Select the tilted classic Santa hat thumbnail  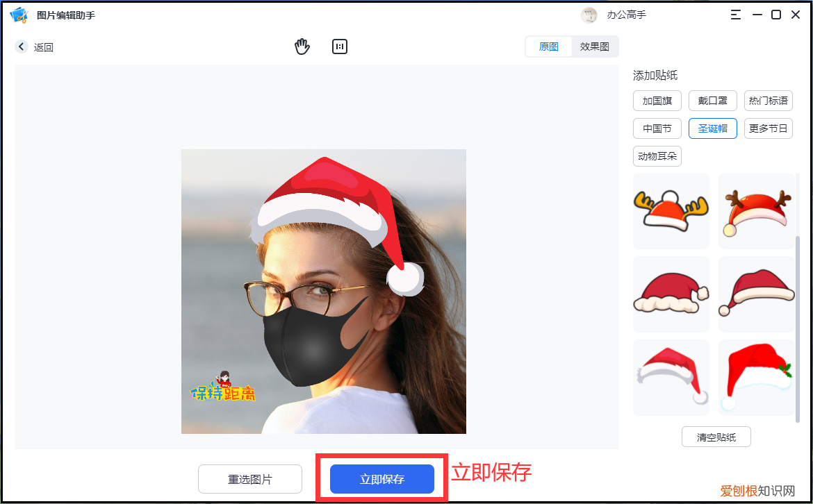757,294
